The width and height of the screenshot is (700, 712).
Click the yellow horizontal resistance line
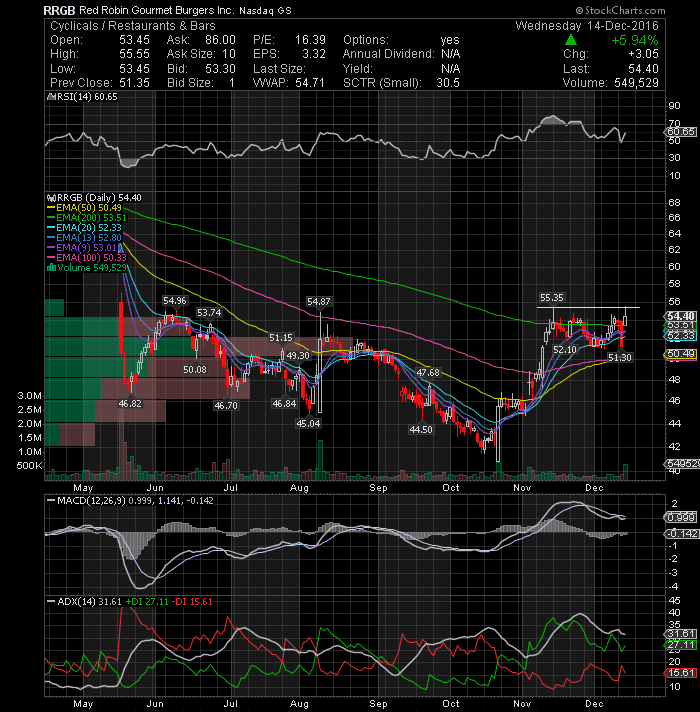(588, 308)
